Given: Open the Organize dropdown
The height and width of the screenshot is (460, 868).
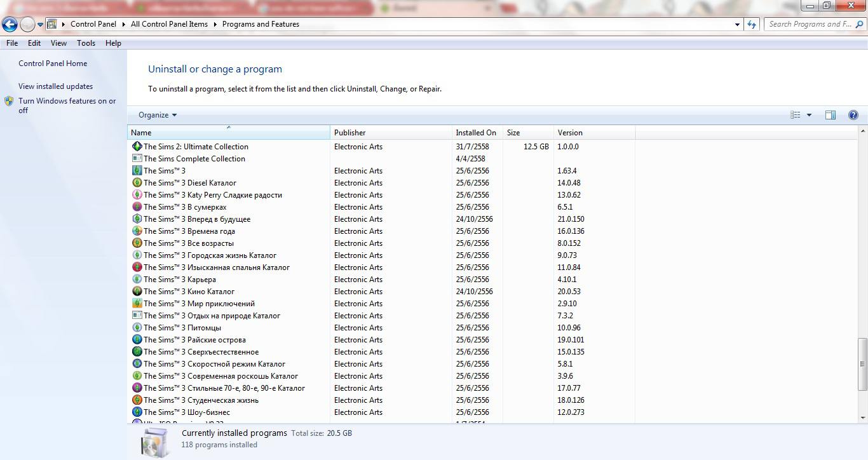Looking at the screenshot, I should point(158,115).
